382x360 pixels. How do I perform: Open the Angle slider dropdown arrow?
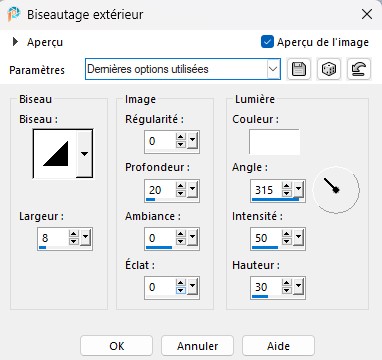click(x=298, y=189)
